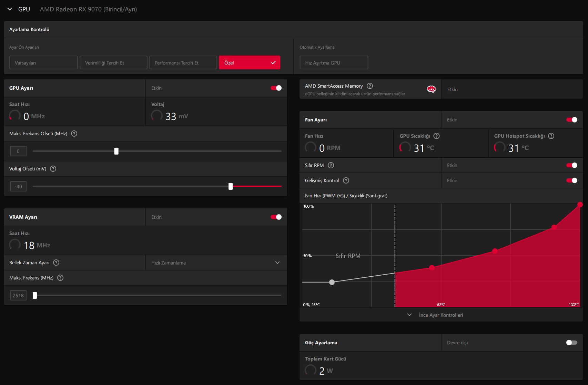
Task: Open help for Gelişmiş Kontrol
Action: pyautogui.click(x=346, y=180)
